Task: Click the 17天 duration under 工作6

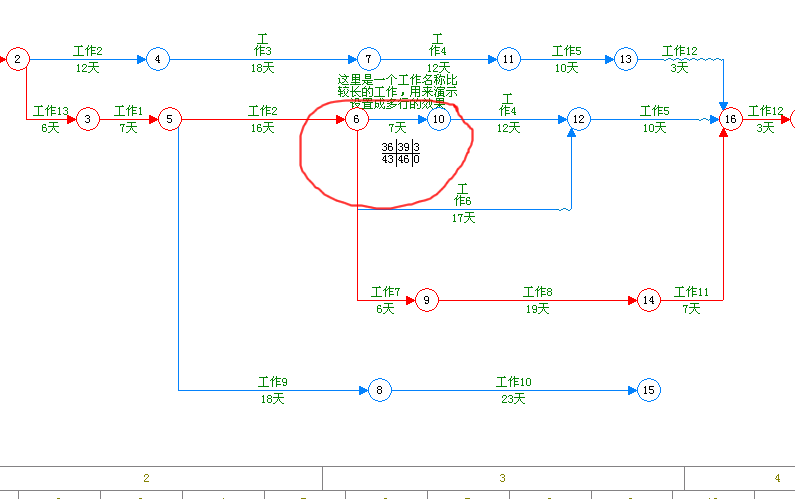Action: point(463,218)
